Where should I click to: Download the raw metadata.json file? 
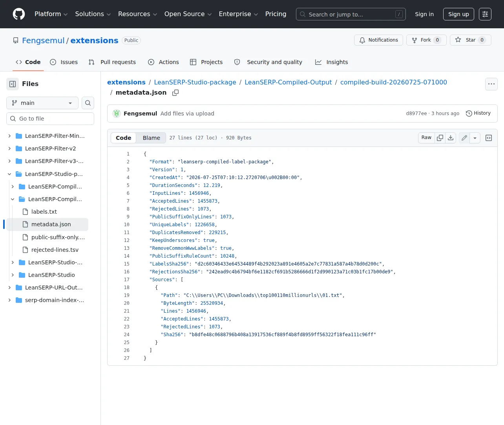451,138
